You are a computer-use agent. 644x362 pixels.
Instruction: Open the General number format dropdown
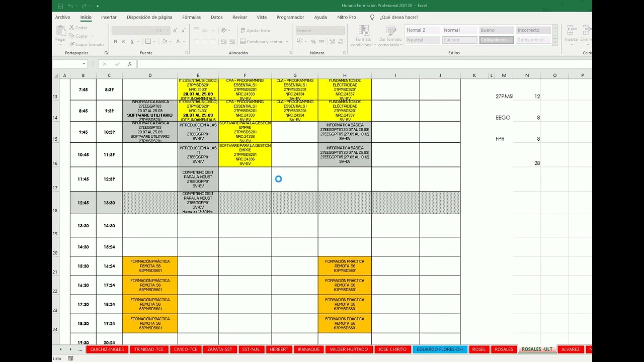342,31
